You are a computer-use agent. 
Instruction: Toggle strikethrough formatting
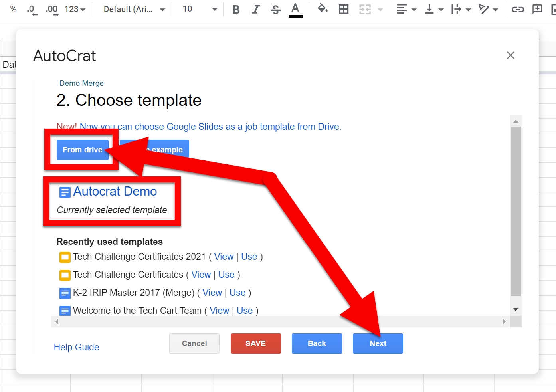(x=275, y=9)
